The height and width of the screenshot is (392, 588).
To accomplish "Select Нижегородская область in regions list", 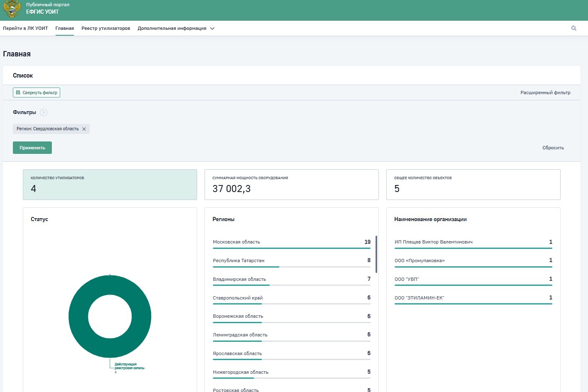I will (x=292, y=373).
